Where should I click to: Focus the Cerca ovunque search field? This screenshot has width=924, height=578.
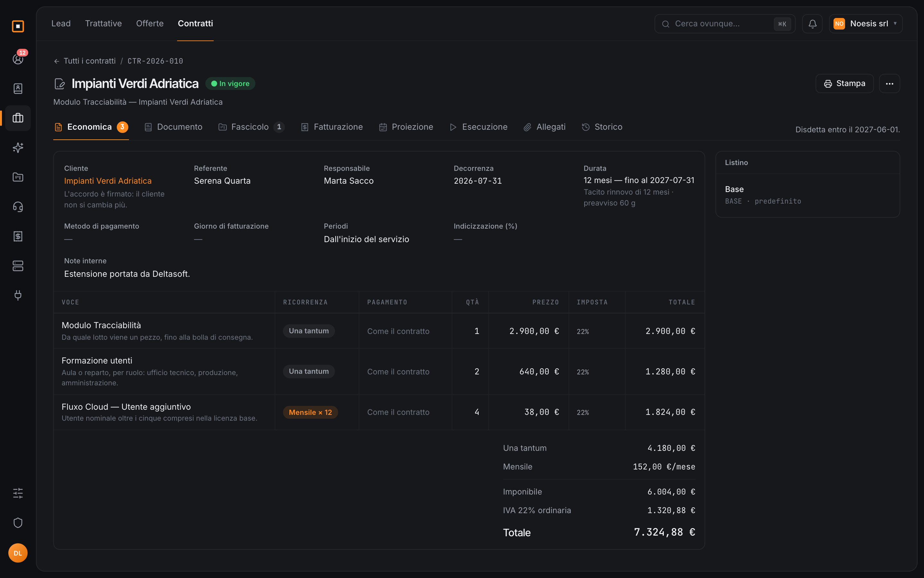(x=725, y=24)
